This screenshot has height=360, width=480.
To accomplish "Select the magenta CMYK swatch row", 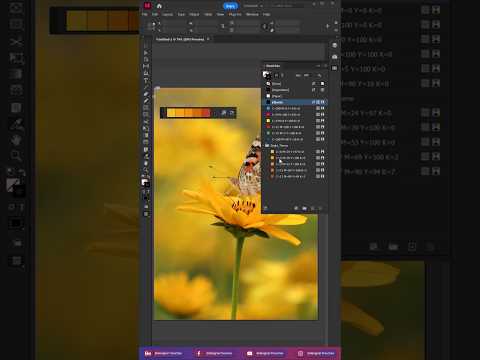I will click(x=295, y=115).
